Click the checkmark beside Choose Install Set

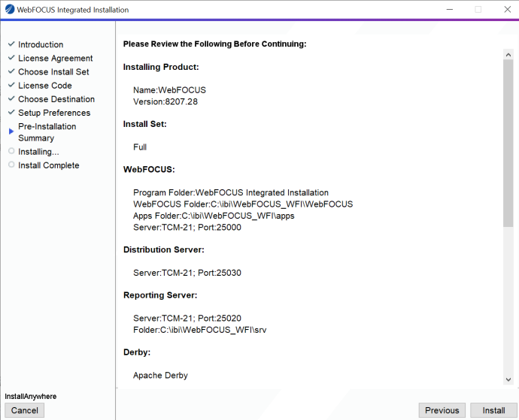(11, 71)
